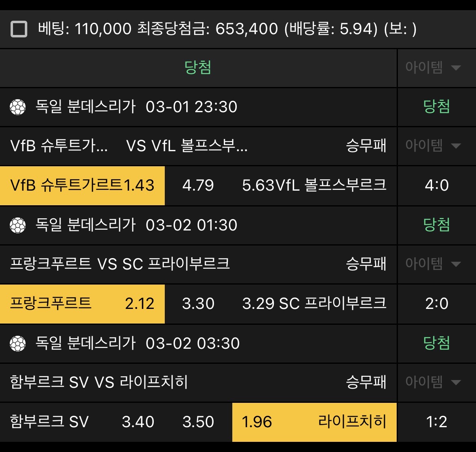Click the soccer ball icon on first 독일 분데스리가 row
Viewport: 476px width, 452px height.
(17, 107)
